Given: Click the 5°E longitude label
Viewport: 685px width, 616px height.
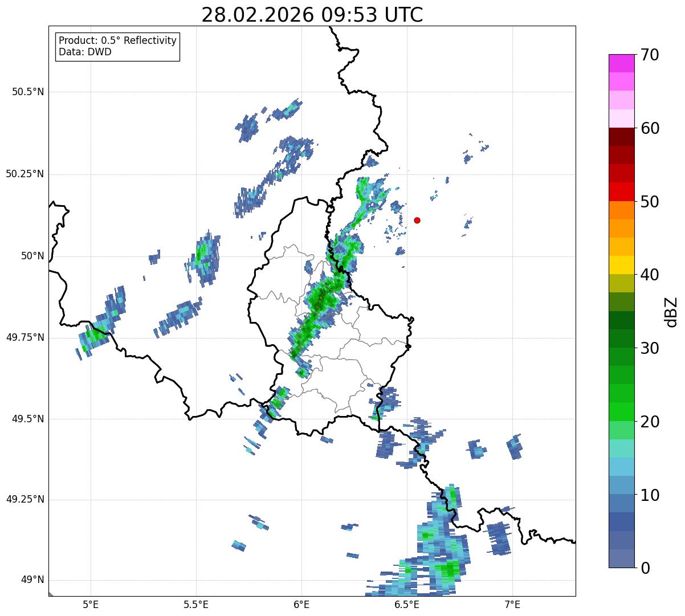Looking at the screenshot, I should coord(91,604).
